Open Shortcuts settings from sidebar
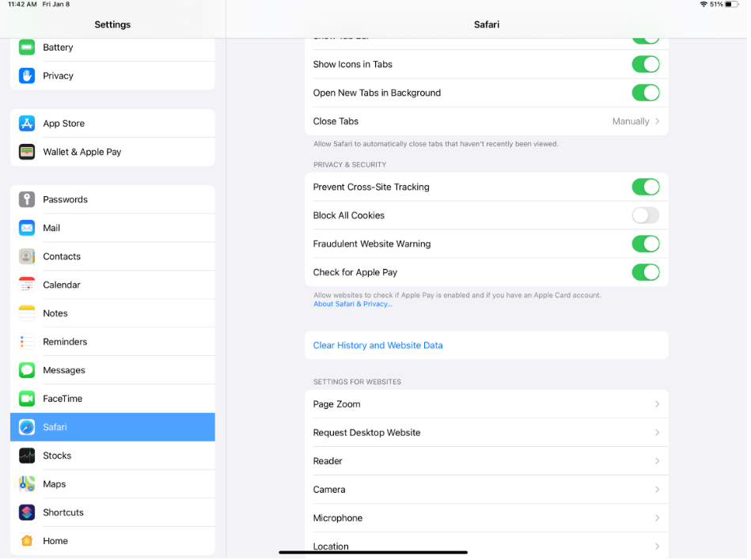 point(112,513)
